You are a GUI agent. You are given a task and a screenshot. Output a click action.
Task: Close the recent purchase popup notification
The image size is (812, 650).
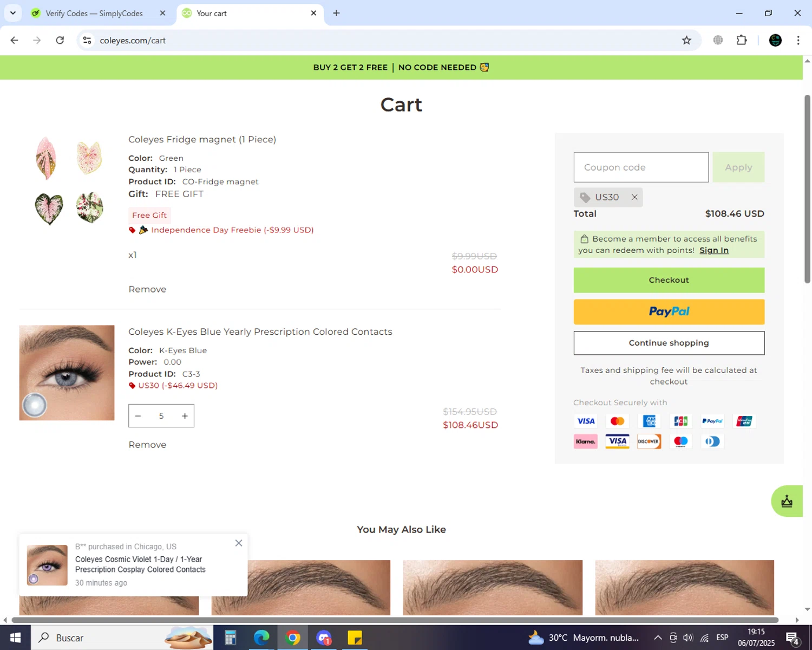click(x=239, y=543)
